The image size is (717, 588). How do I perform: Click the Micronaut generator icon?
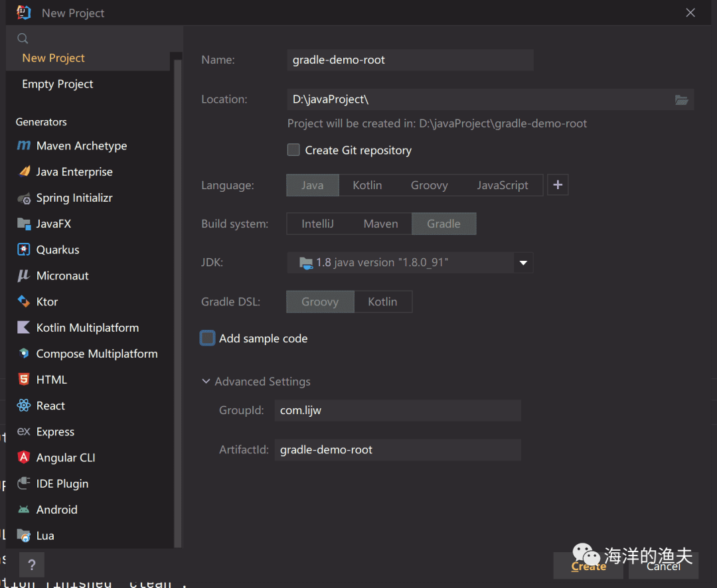pos(24,275)
